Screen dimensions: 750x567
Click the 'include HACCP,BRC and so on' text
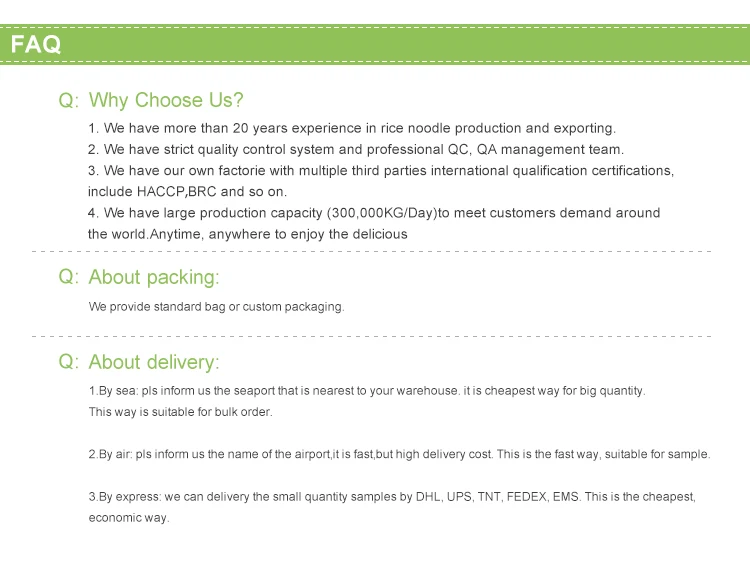(188, 191)
